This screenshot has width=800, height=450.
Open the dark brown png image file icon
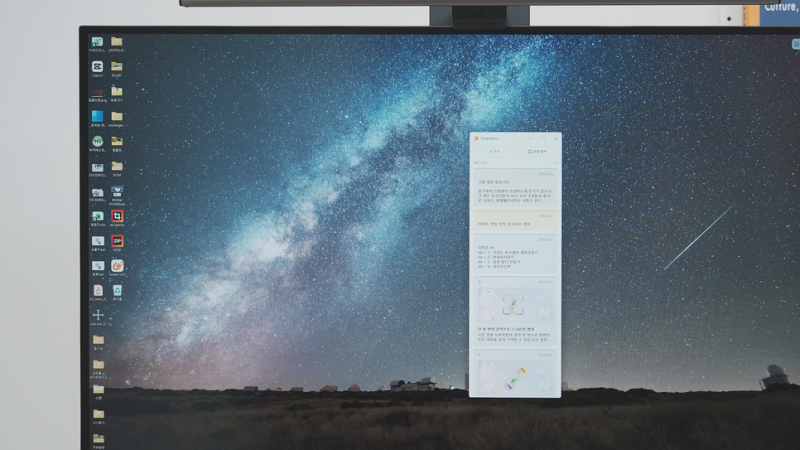click(97, 93)
